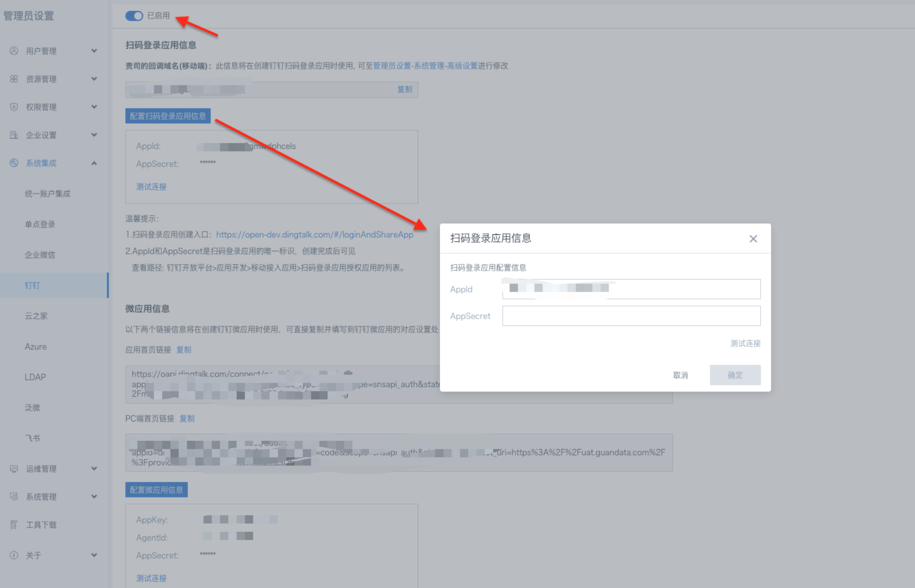Select the 钉钉 submenu item

pyautogui.click(x=54, y=285)
